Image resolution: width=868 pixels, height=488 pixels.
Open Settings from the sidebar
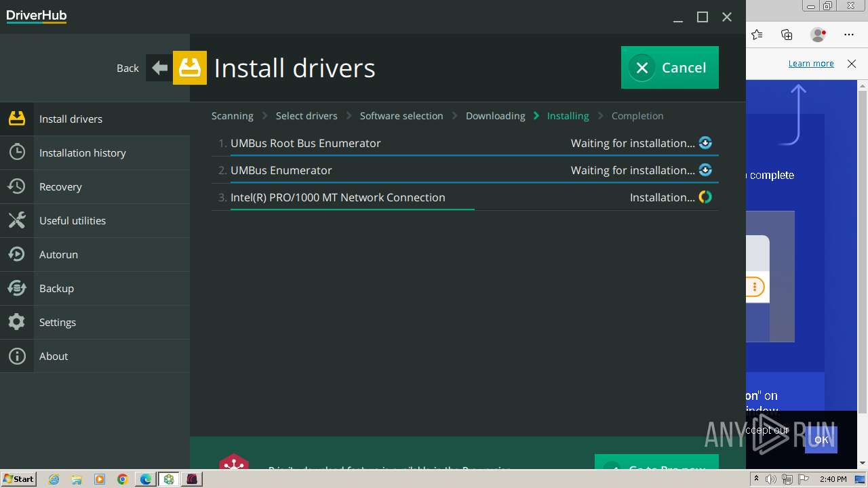[95, 322]
